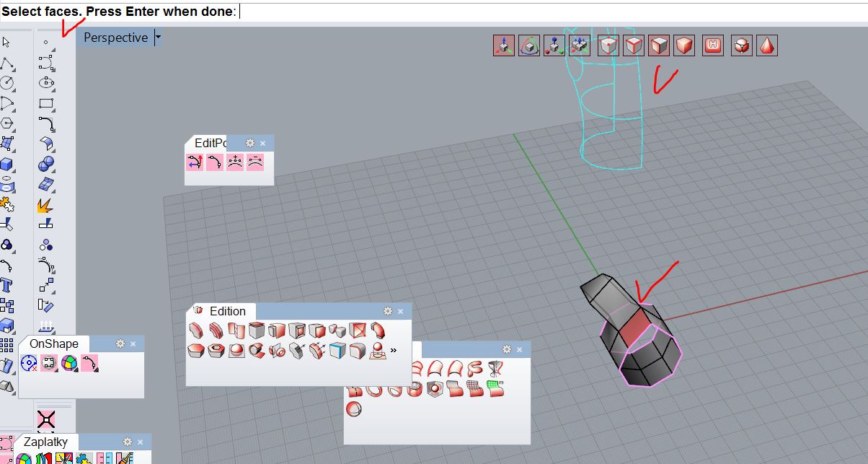Open Zaplatky toolbar gear options
This screenshot has width=868, height=464.
tap(128, 442)
